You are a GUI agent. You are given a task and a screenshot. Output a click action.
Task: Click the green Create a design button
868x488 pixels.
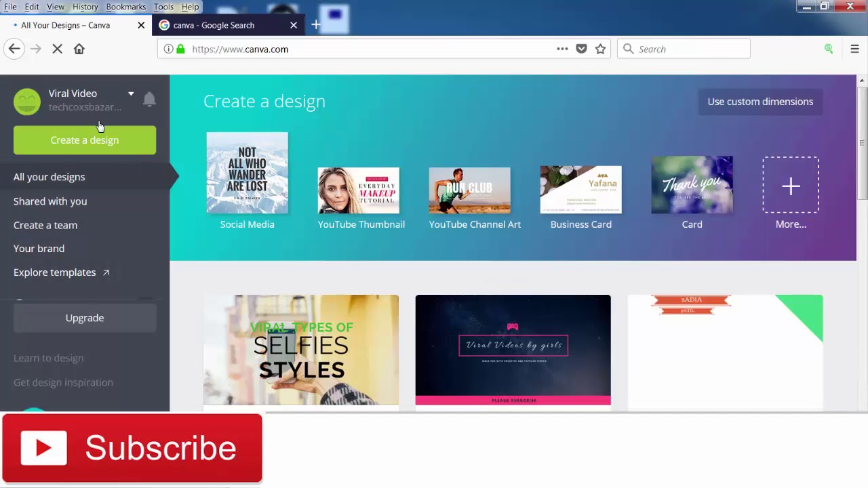85,140
